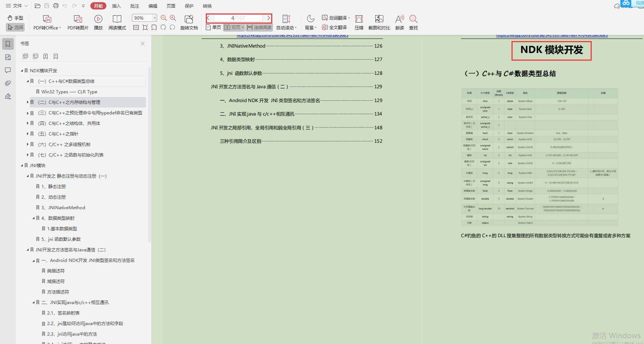Open the 文件 file menu
The width and height of the screenshot is (644, 344).
point(17,6)
